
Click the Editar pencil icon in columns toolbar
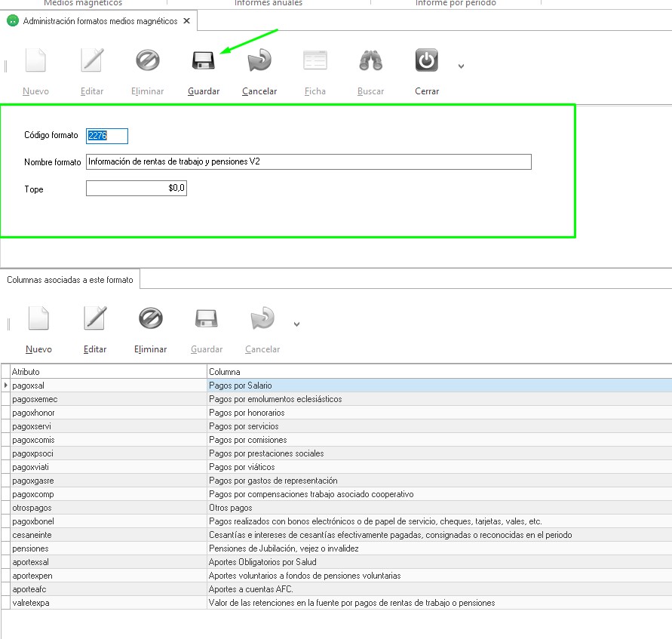point(95,319)
